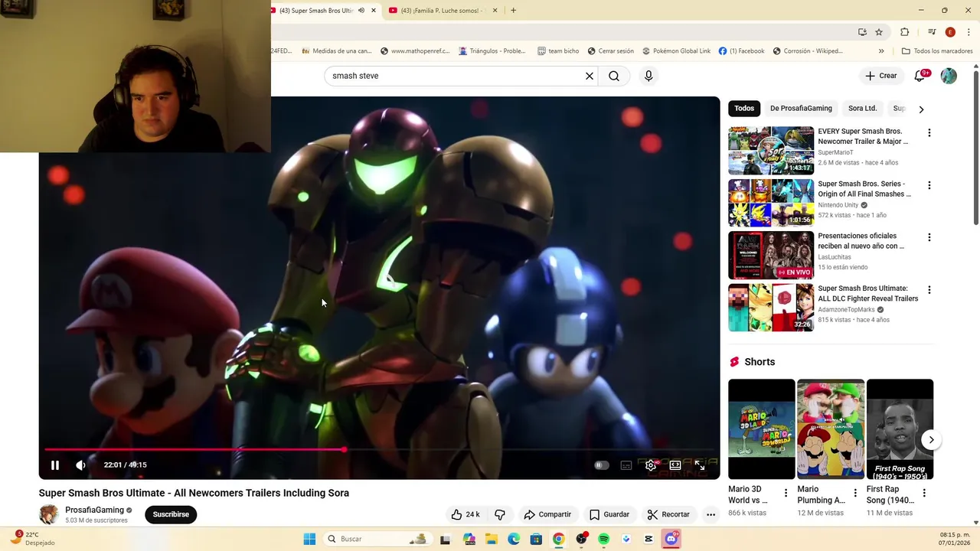Open the video settings gear
This screenshot has height=551, width=980.
(651, 465)
